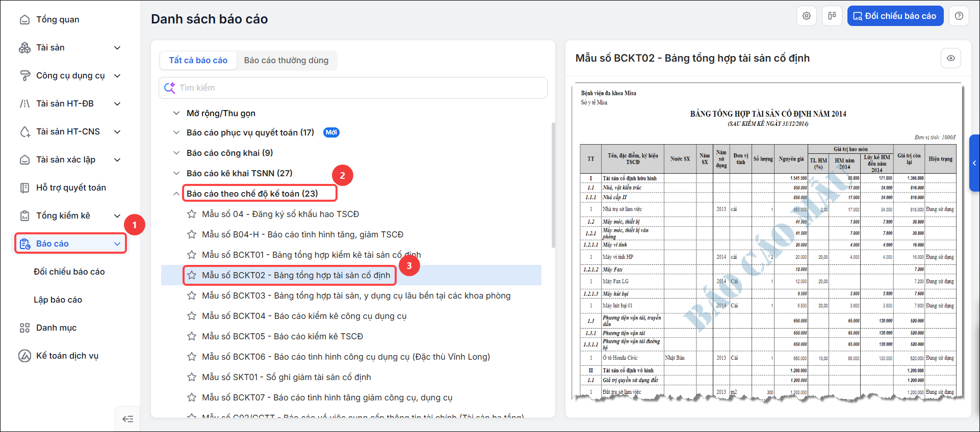Image resolution: width=980 pixels, height=432 pixels.
Task: Star Mẫu số BCKT01 report
Action: point(192,255)
